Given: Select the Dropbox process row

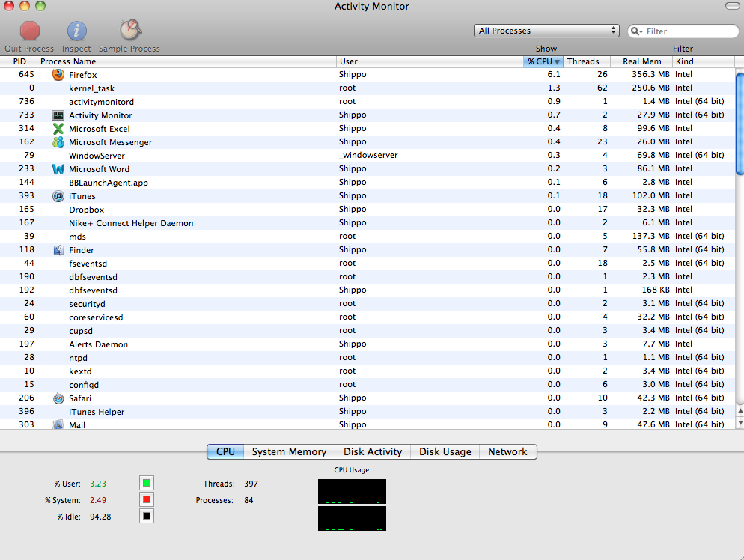Looking at the screenshot, I should click(368, 210).
